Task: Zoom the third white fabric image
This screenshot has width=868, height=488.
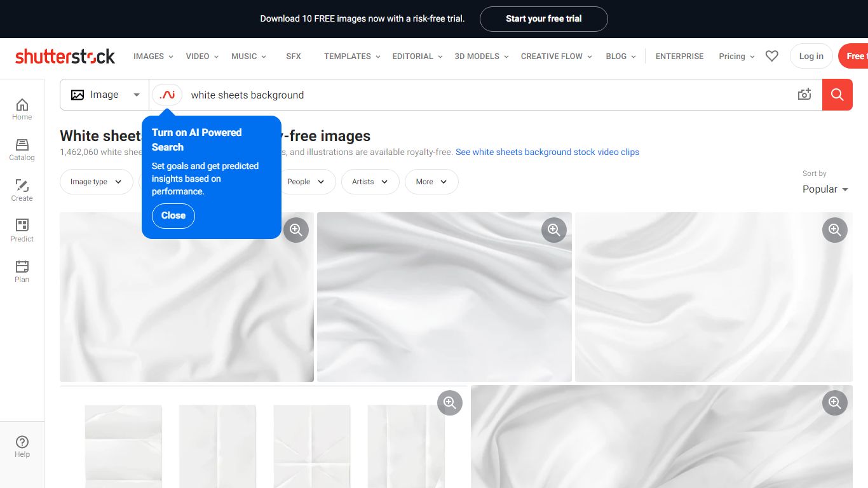Action: pyautogui.click(x=835, y=229)
